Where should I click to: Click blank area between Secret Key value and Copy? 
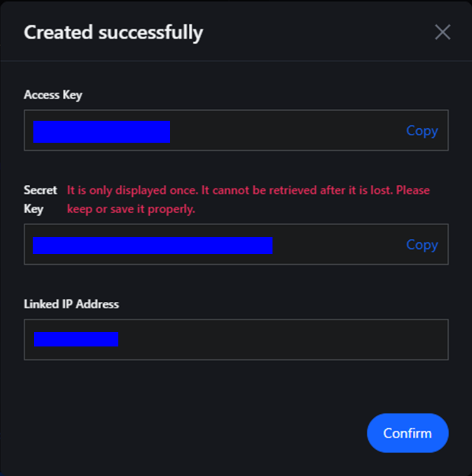click(x=339, y=245)
